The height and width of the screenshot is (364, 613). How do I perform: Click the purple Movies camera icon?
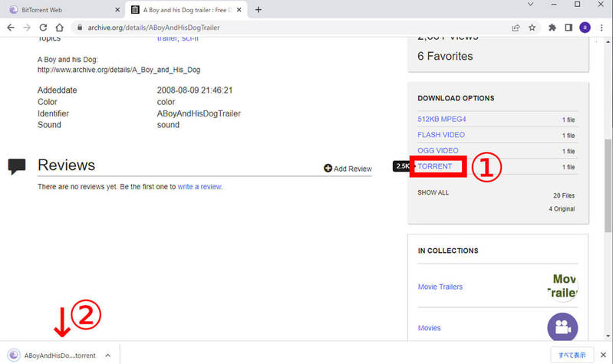click(562, 327)
